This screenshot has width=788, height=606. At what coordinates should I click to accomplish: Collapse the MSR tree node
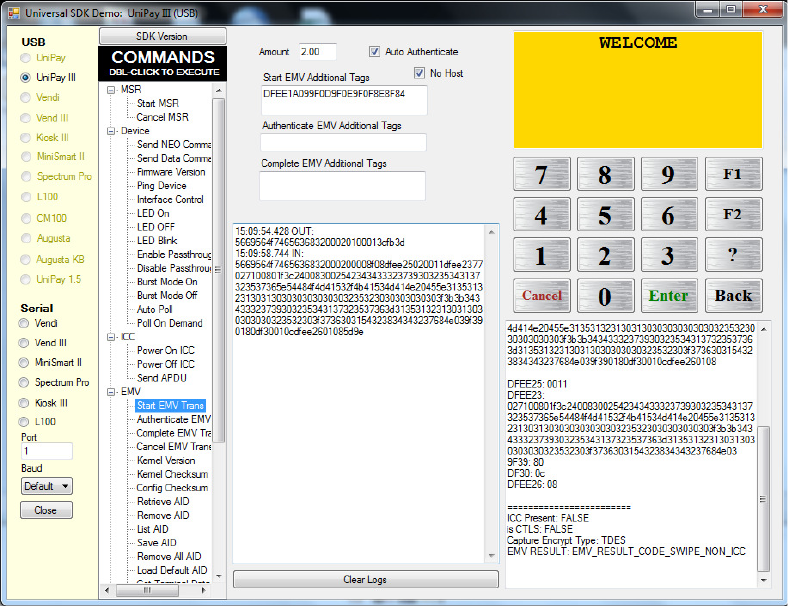pos(111,90)
